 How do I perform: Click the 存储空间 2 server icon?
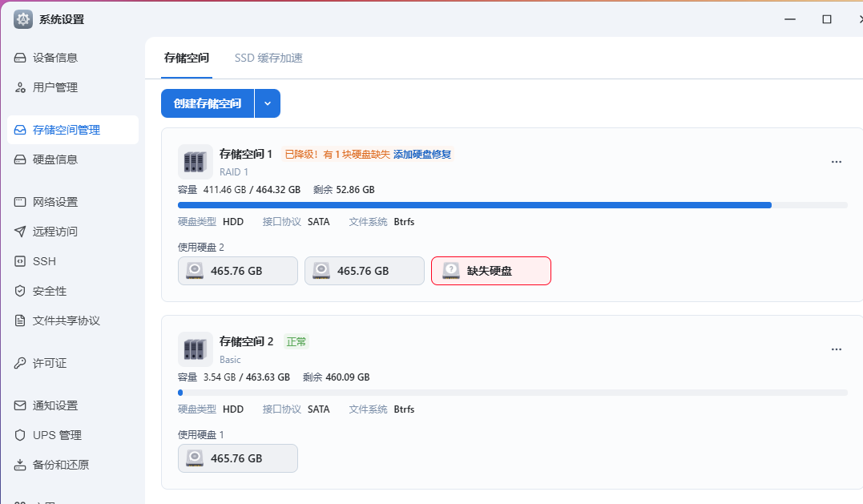point(195,349)
